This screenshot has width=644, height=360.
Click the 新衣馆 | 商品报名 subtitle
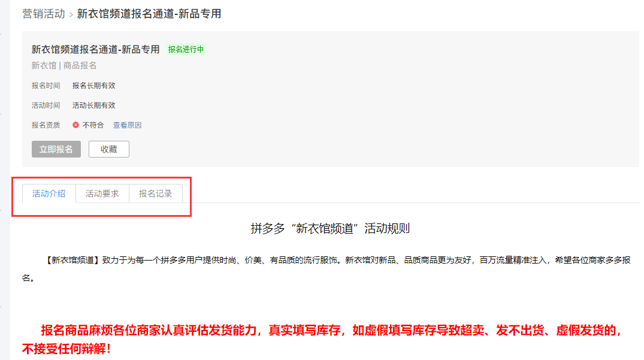[x=64, y=66]
